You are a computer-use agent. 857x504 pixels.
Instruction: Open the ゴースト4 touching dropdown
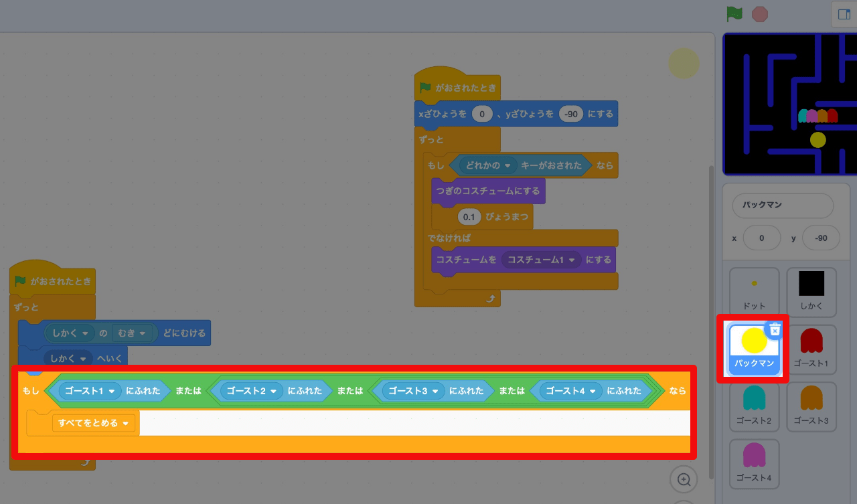pyautogui.click(x=570, y=391)
